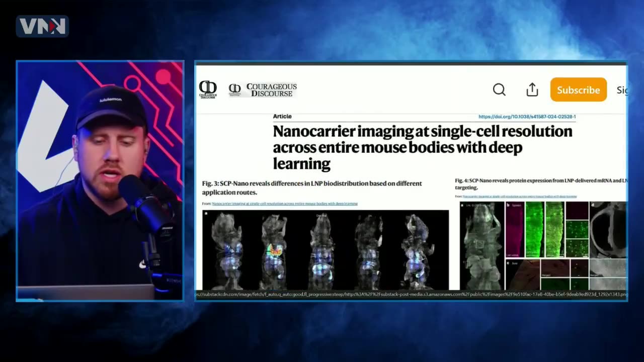The width and height of the screenshot is (644, 362).
Task: Click the Nanocarrier imaging article title
Action: (423, 147)
